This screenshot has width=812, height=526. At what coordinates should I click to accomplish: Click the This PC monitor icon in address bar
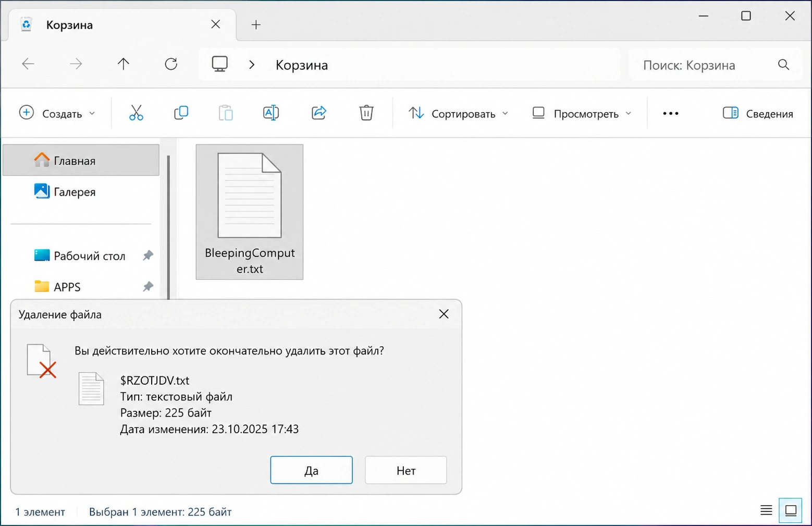coord(220,64)
